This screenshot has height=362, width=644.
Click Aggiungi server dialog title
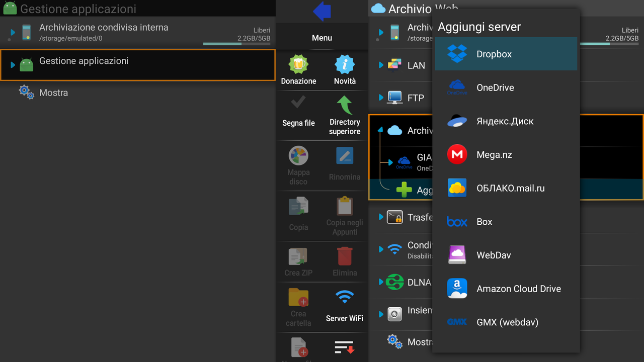pyautogui.click(x=479, y=27)
